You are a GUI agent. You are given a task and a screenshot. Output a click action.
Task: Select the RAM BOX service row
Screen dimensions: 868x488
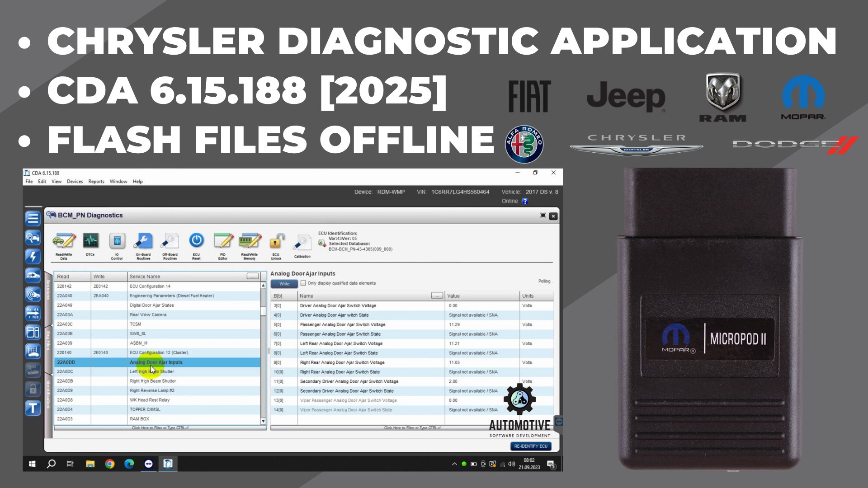[157, 419]
